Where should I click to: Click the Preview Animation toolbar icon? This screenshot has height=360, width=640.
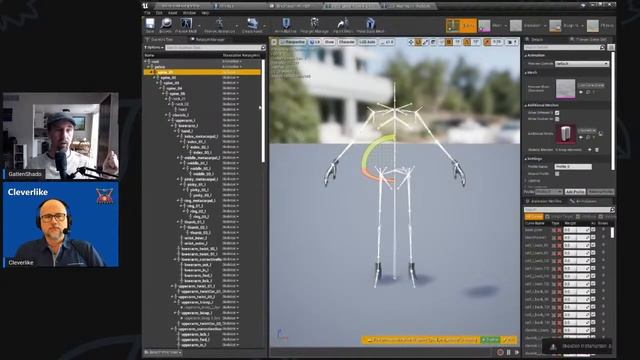tap(220, 24)
